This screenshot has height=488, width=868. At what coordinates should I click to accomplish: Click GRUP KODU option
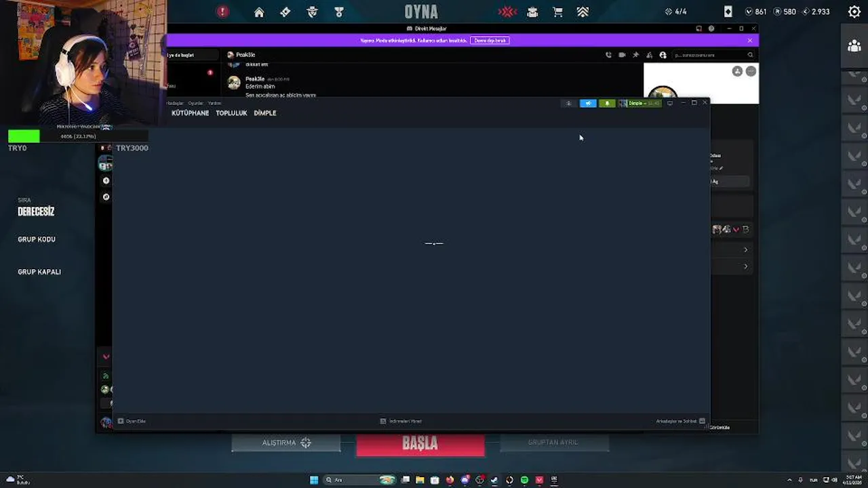[x=37, y=239]
